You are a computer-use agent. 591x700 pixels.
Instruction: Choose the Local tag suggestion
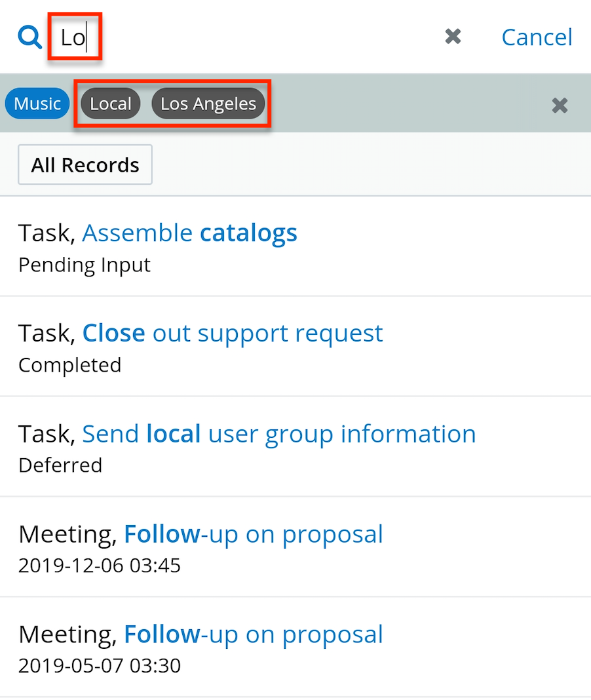point(111,104)
